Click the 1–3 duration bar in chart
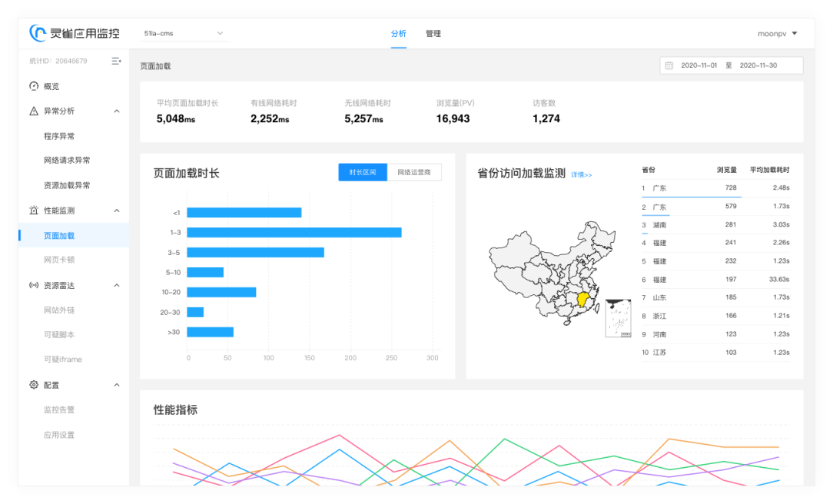833x504 pixels. point(294,232)
